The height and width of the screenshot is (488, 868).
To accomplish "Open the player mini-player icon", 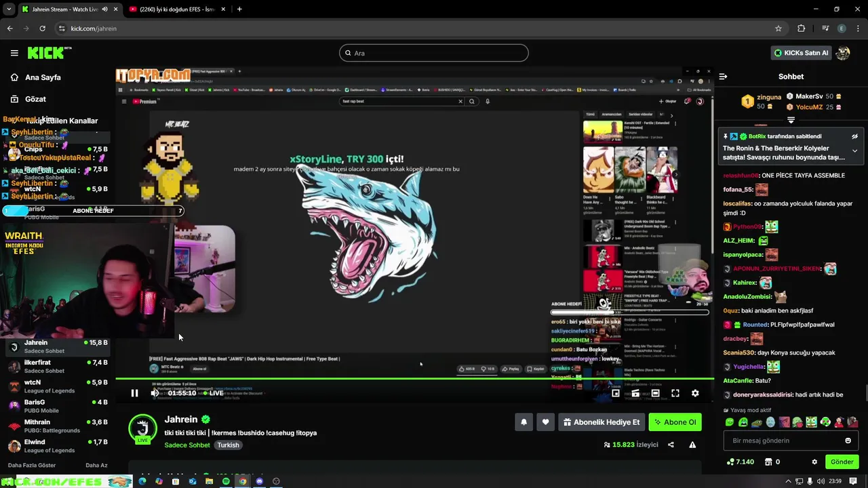I will click(616, 393).
